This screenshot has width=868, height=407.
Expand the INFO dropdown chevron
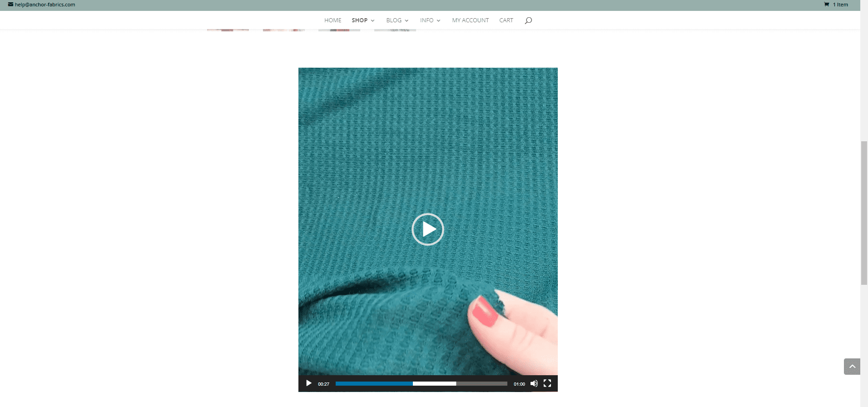tap(438, 21)
